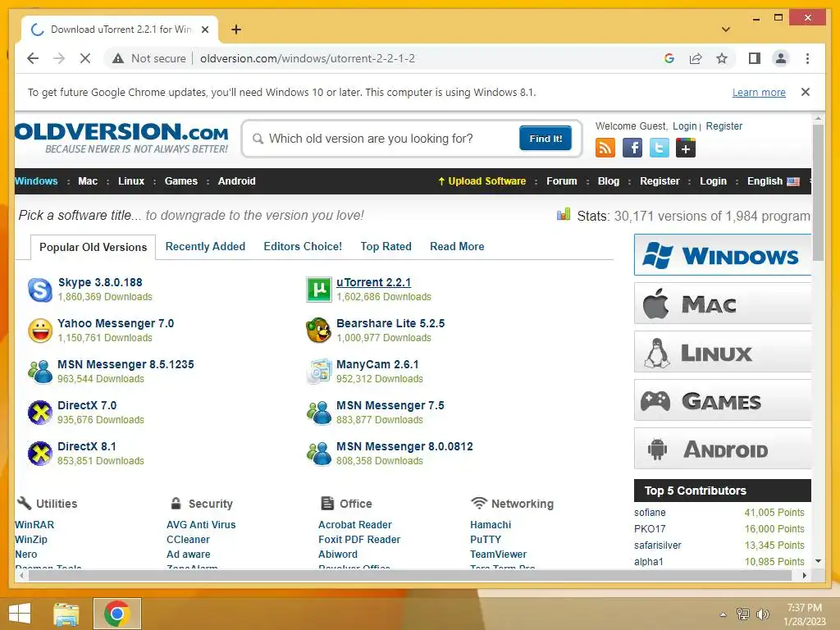Click the Skype program icon
Image resolution: width=840 pixels, height=630 pixels.
pos(39,290)
